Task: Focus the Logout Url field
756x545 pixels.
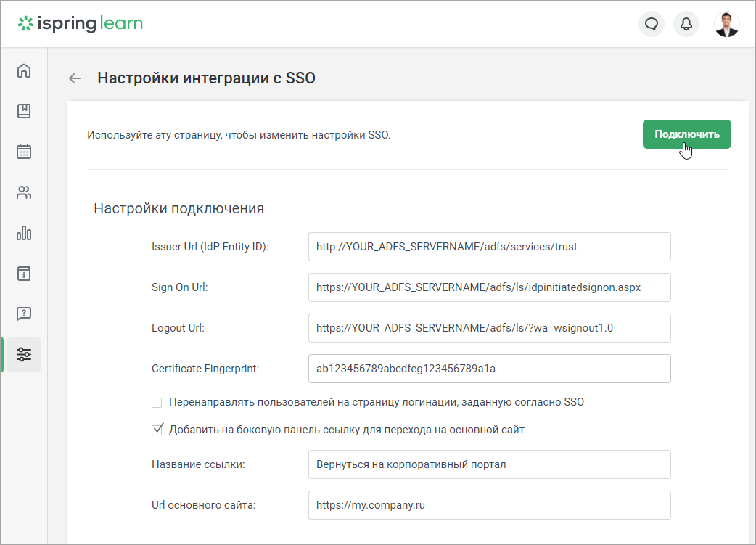Action: pos(490,328)
